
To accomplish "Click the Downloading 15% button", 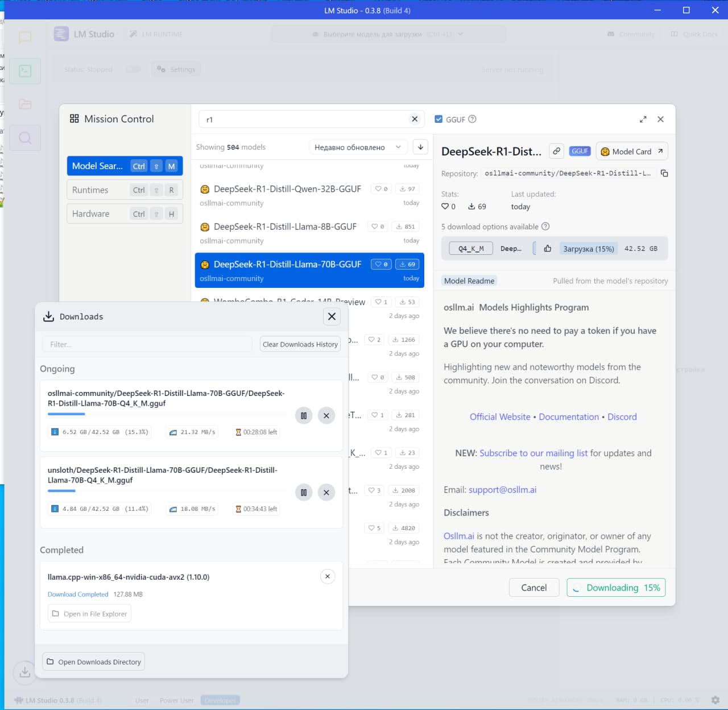I will [x=616, y=588].
